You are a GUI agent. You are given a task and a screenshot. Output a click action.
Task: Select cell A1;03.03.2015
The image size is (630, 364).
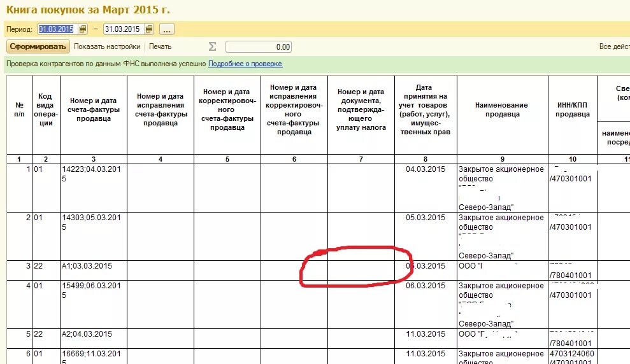pyautogui.click(x=93, y=270)
